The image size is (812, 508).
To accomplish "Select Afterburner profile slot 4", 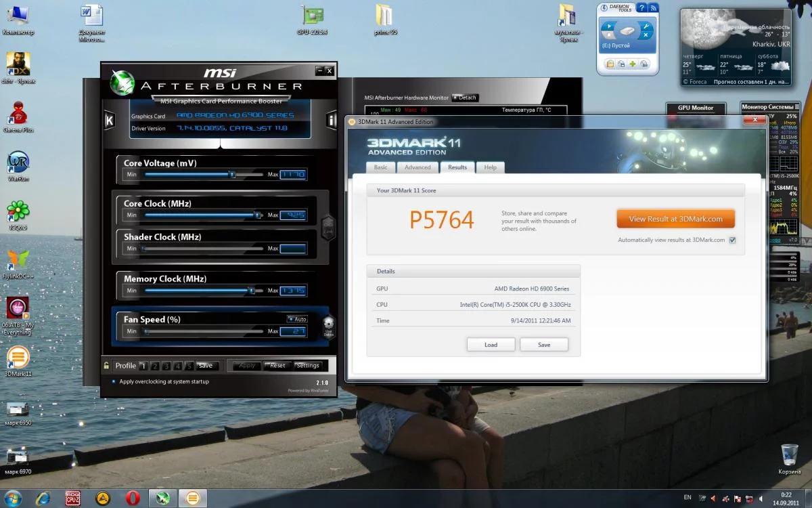I will (x=177, y=366).
